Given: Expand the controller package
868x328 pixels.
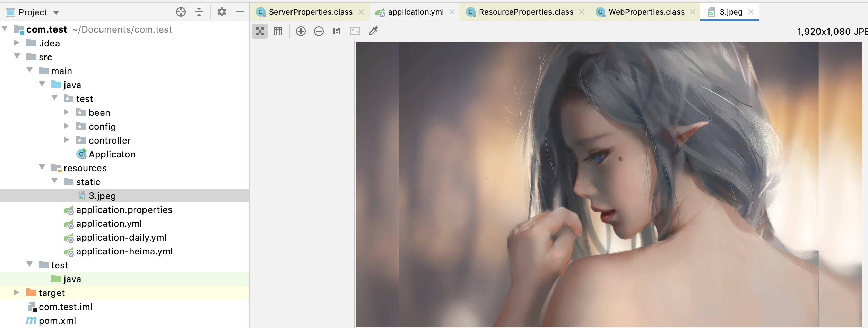Looking at the screenshot, I should [x=66, y=140].
